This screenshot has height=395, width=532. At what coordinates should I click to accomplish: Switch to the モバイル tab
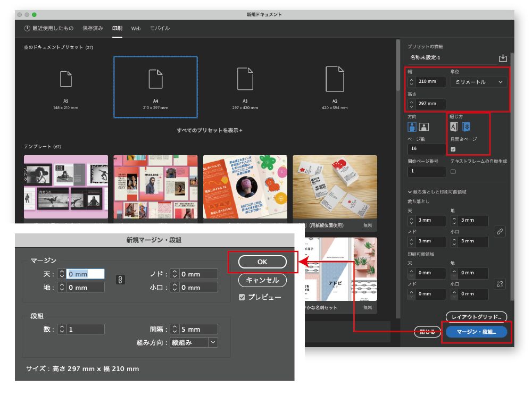click(160, 28)
